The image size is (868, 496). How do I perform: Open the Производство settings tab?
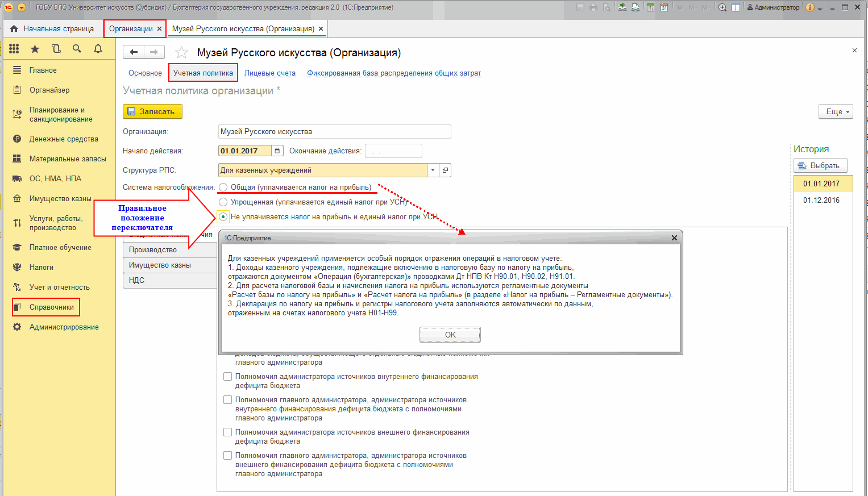[x=170, y=249]
